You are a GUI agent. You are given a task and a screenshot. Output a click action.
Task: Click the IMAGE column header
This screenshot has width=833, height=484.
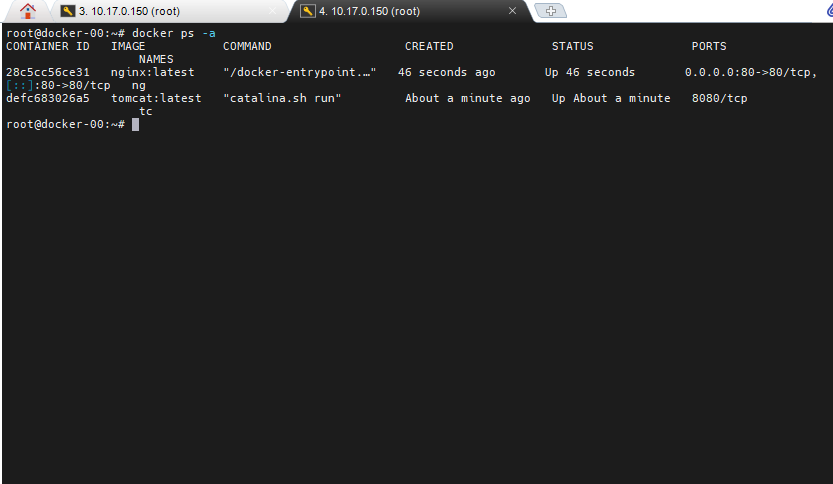(x=128, y=46)
